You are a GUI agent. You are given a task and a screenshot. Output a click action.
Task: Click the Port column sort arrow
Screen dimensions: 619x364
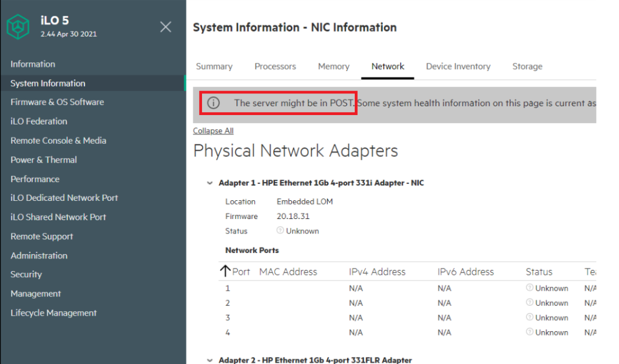click(x=225, y=271)
